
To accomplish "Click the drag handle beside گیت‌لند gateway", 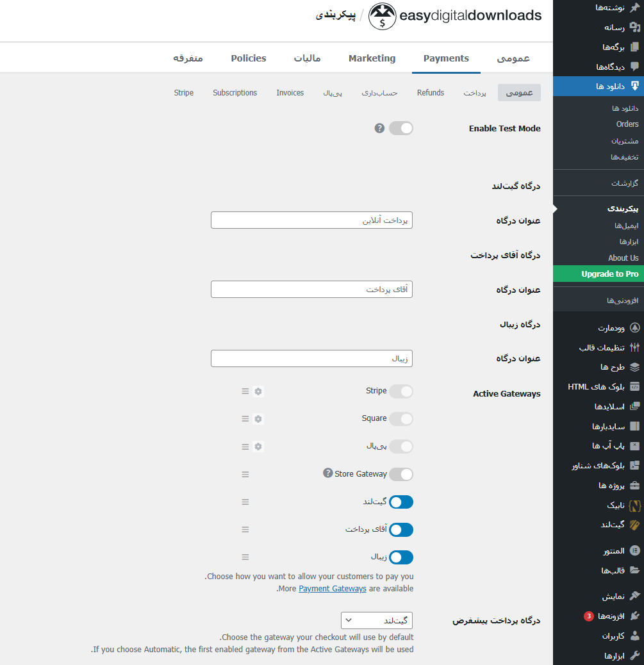I will tap(245, 502).
